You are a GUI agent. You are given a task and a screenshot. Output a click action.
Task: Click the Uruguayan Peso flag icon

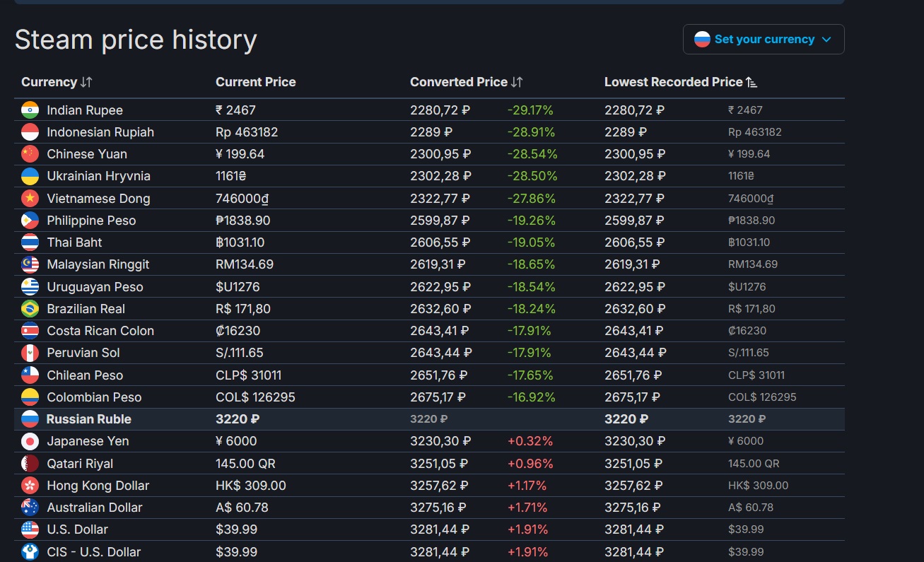click(x=30, y=287)
